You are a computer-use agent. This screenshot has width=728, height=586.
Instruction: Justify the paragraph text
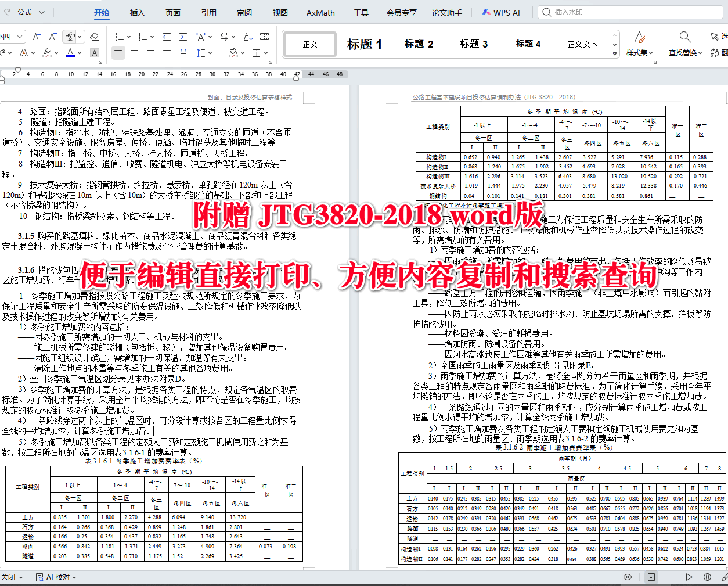pyautogui.click(x=167, y=53)
